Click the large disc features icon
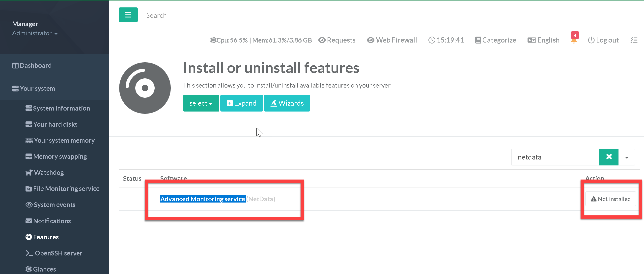The width and height of the screenshot is (644, 274). tap(145, 88)
